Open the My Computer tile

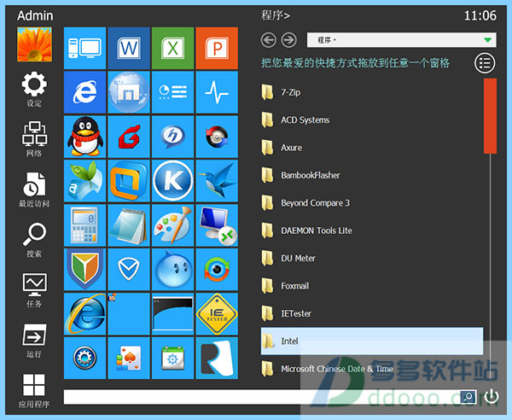click(84, 48)
